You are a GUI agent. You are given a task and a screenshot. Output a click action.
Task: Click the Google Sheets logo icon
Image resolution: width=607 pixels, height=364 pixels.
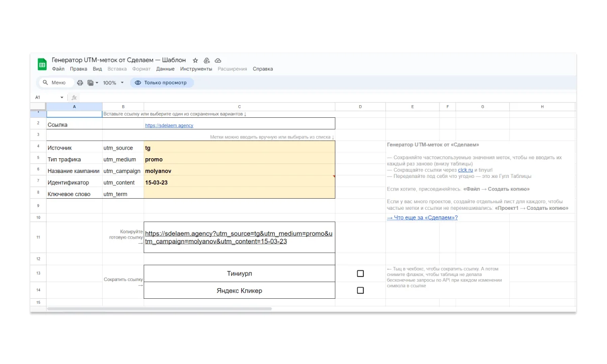(x=42, y=64)
